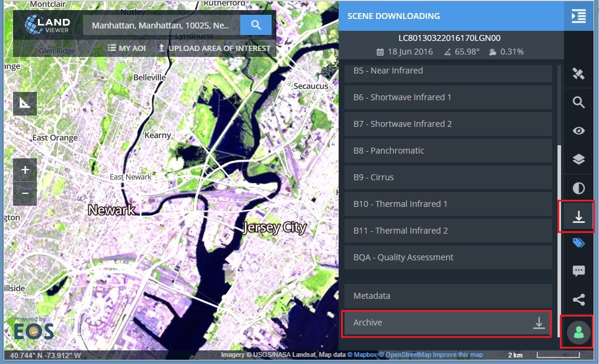Click the East Orange map label
This screenshot has width=599, height=364.
pos(55,138)
